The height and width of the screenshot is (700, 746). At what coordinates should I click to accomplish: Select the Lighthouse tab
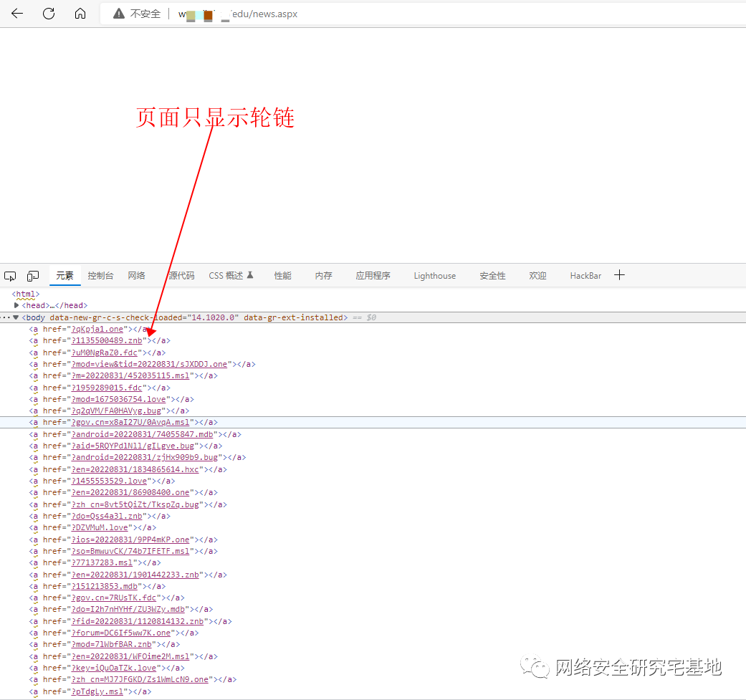click(434, 276)
